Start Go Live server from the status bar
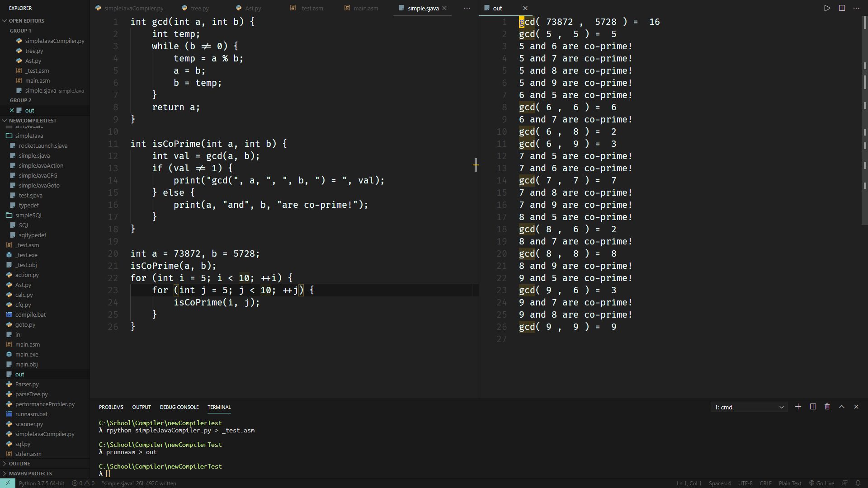The width and height of the screenshot is (868, 488). coord(821,483)
